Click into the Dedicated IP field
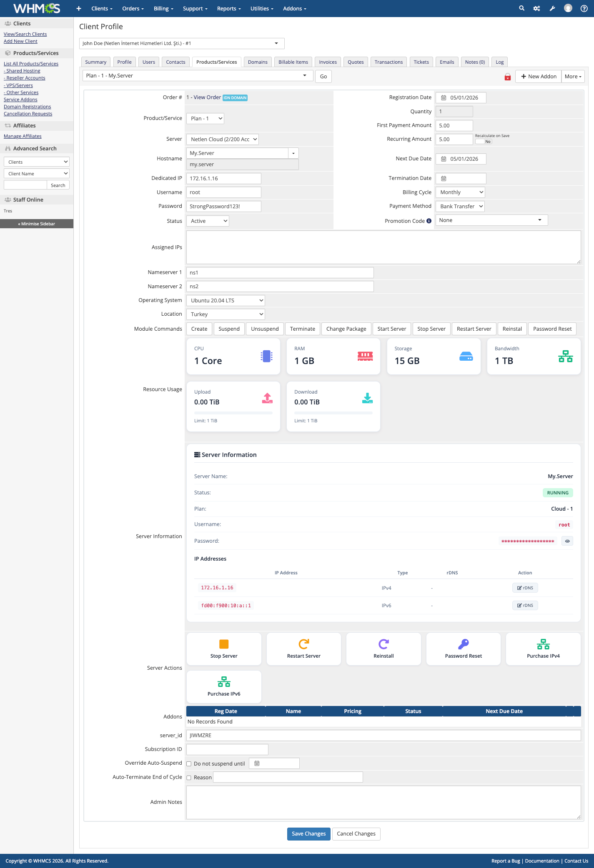594x868 pixels. tap(223, 178)
